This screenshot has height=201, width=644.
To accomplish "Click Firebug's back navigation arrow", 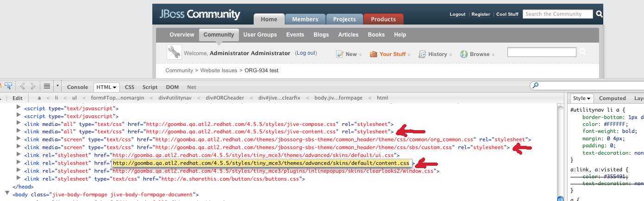I will tap(22, 86).
